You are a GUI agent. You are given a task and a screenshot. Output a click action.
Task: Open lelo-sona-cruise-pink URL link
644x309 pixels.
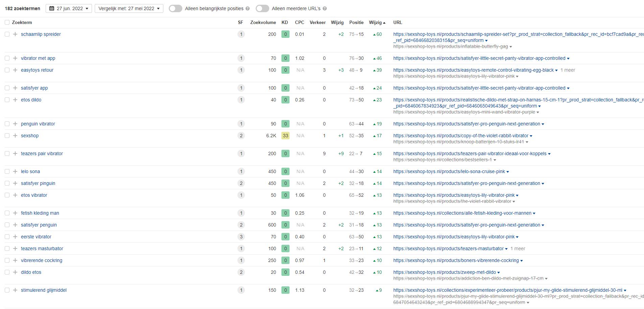449,171
